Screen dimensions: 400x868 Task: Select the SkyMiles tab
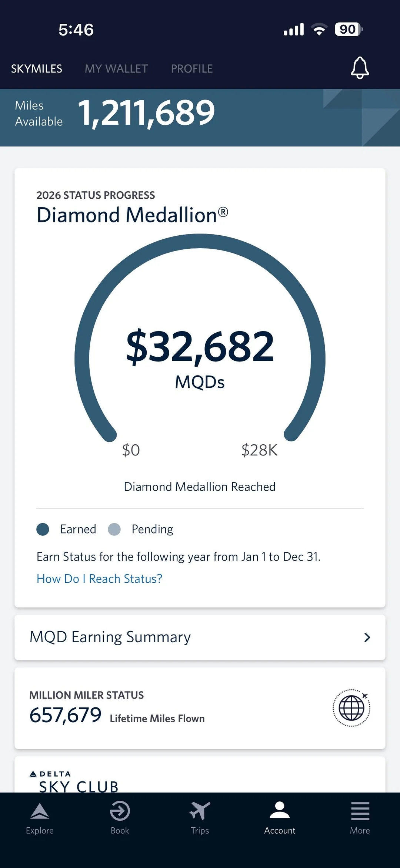pyautogui.click(x=37, y=69)
